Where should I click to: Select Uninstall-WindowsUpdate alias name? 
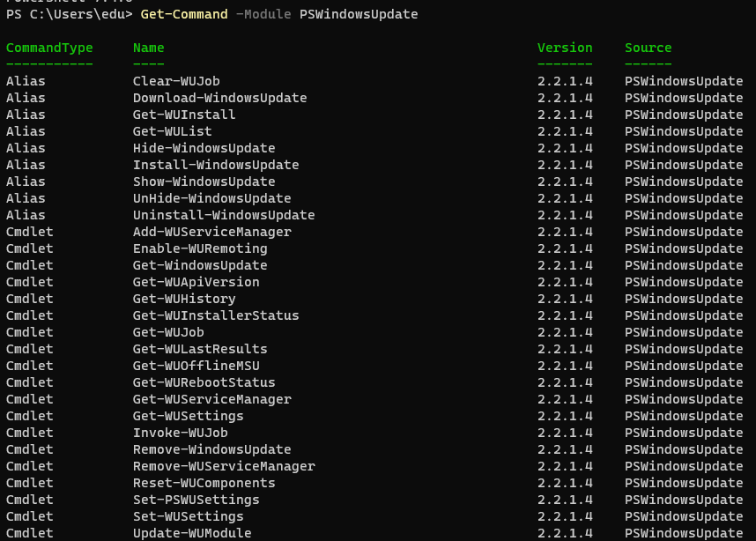224,215
